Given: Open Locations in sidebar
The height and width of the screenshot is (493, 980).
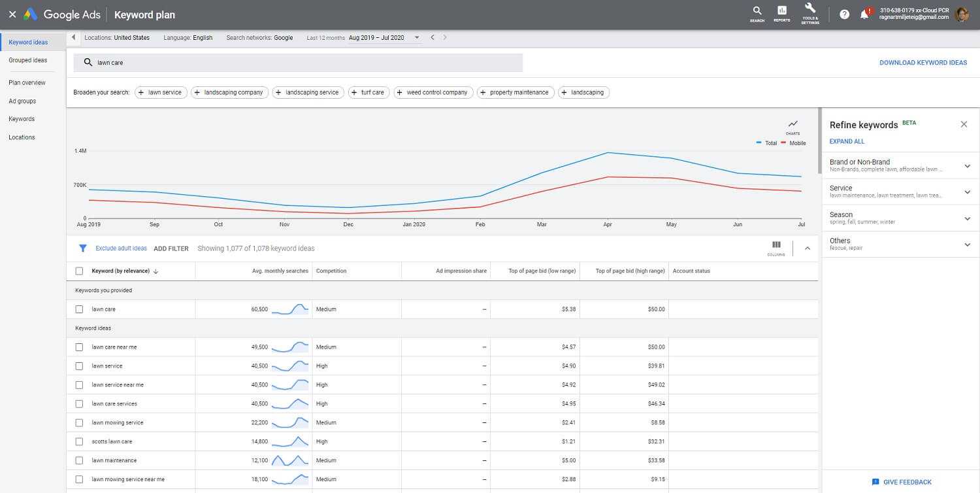Looking at the screenshot, I should (x=22, y=137).
